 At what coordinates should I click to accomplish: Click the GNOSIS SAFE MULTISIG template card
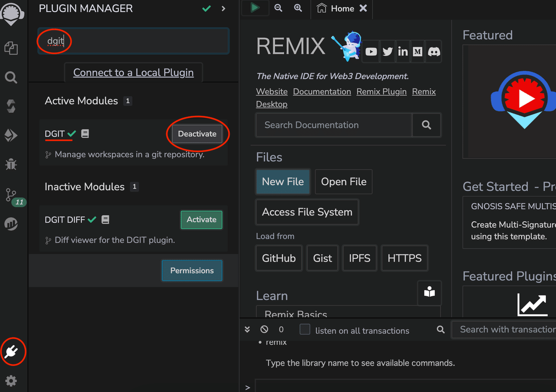[510, 222]
